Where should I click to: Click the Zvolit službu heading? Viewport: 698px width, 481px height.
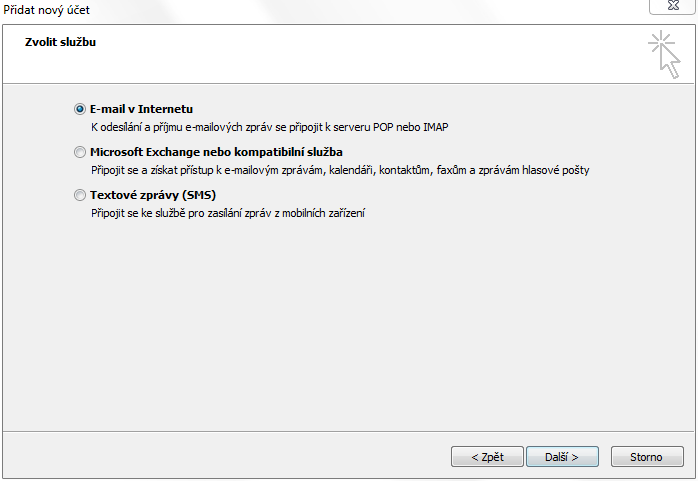(x=61, y=42)
